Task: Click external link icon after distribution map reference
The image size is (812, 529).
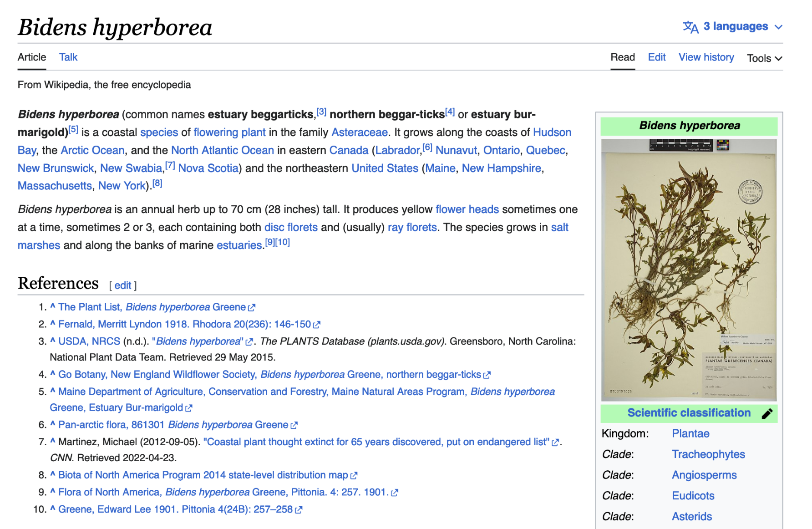Action: [x=354, y=476]
